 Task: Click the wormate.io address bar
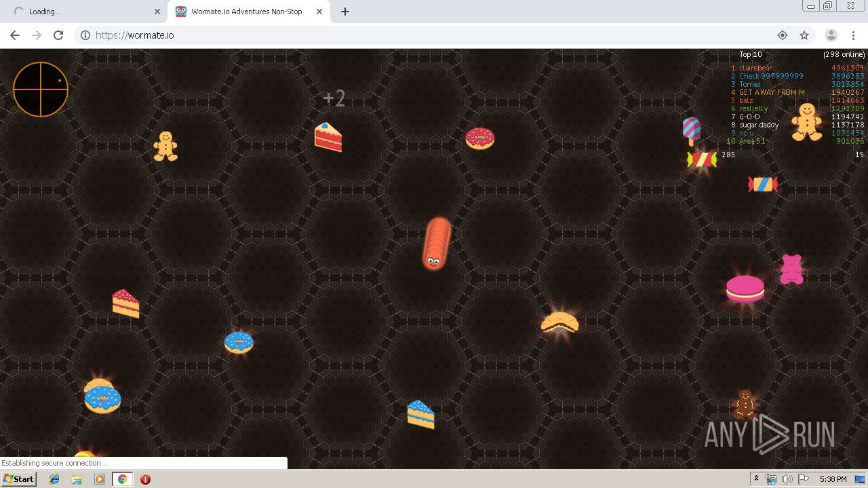point(434,35)
